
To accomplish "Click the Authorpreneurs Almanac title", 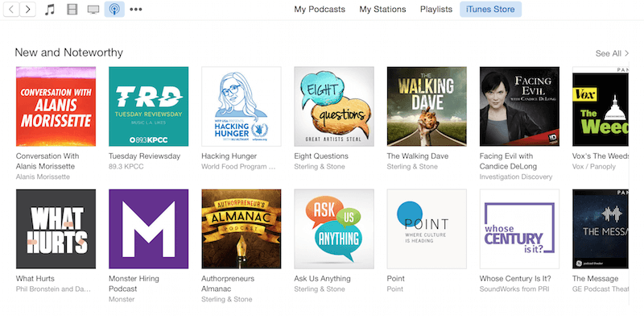I will pyautogui.click(x=228, y=284).
